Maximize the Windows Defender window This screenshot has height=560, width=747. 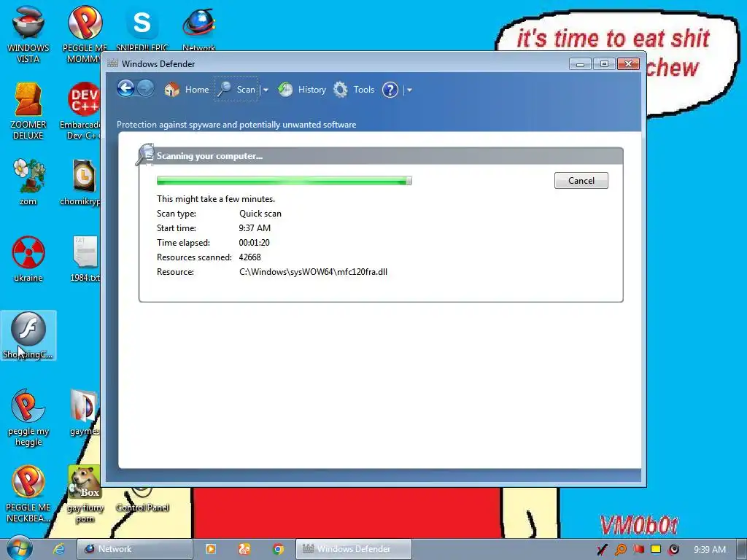[604, 64]
